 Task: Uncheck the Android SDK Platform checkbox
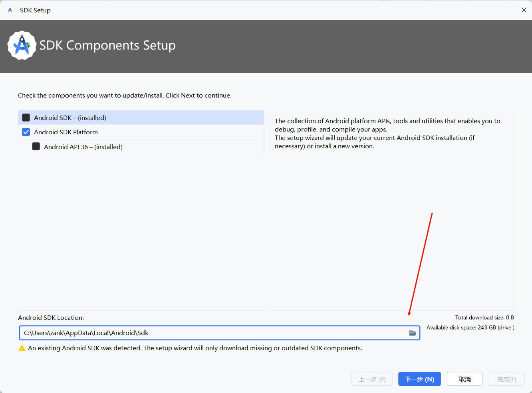pos(26,132)
